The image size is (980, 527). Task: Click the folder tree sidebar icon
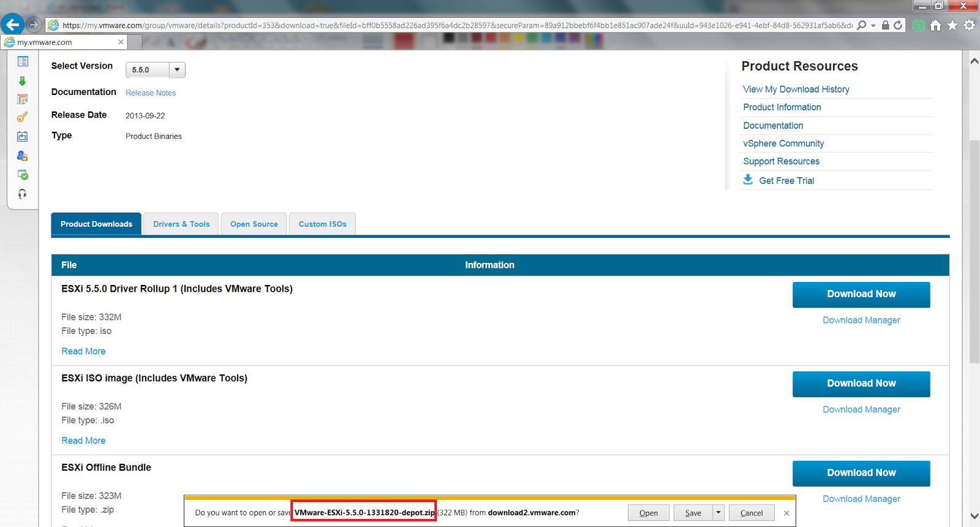[23, 61]
